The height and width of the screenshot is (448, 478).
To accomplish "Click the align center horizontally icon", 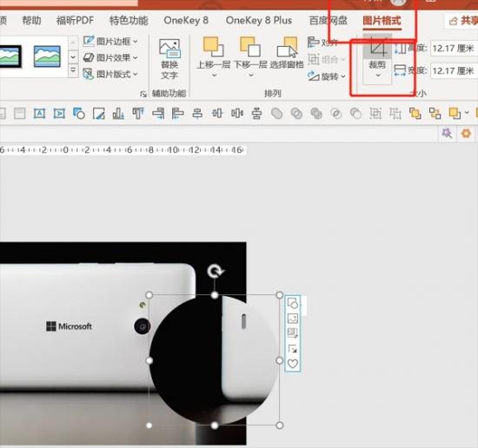I will coord(197,114).
